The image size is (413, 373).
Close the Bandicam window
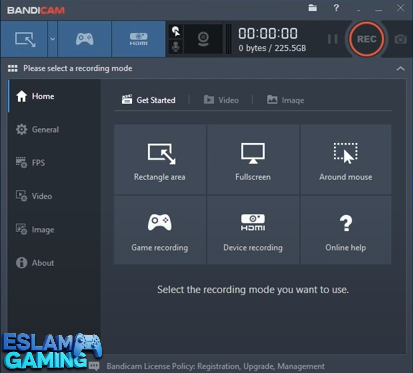point(400,8)
